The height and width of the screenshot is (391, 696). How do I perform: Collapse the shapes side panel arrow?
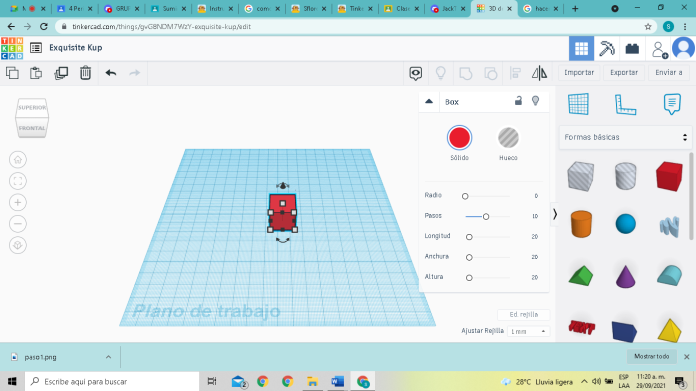click(555, 214)
